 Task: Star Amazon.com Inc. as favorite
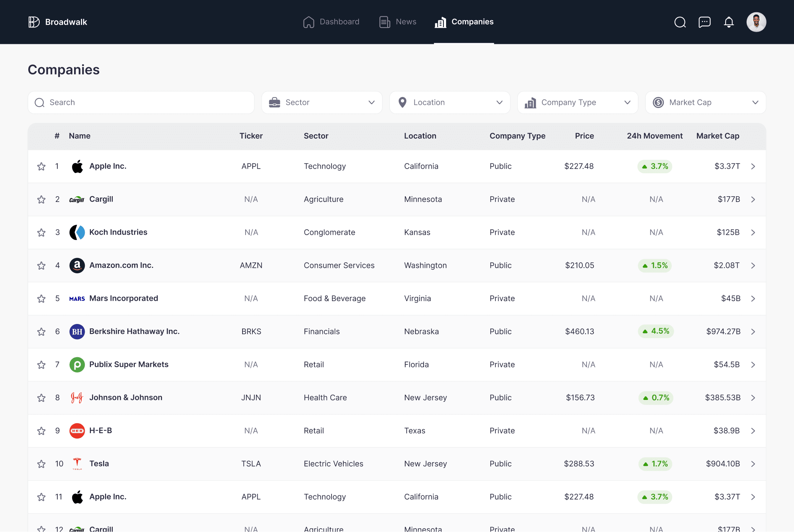pos(41,266)
